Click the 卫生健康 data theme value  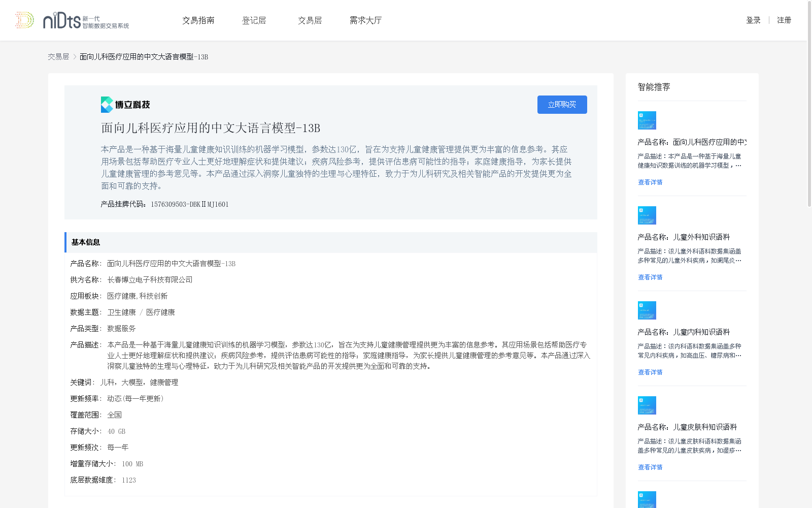click(122, 312)
